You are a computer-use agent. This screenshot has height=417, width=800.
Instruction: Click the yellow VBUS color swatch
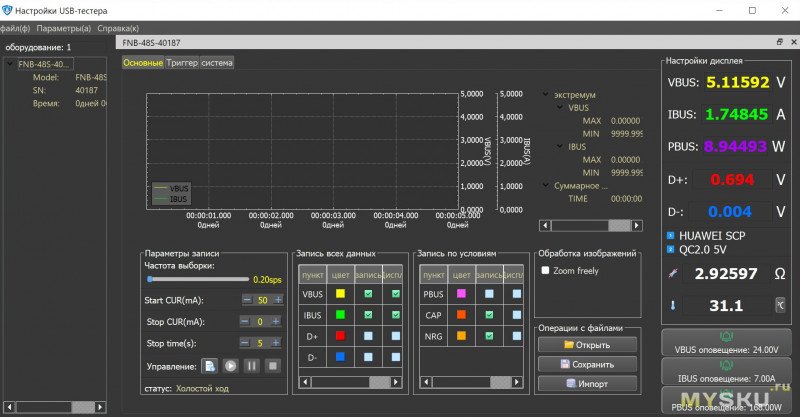[340, 294]
